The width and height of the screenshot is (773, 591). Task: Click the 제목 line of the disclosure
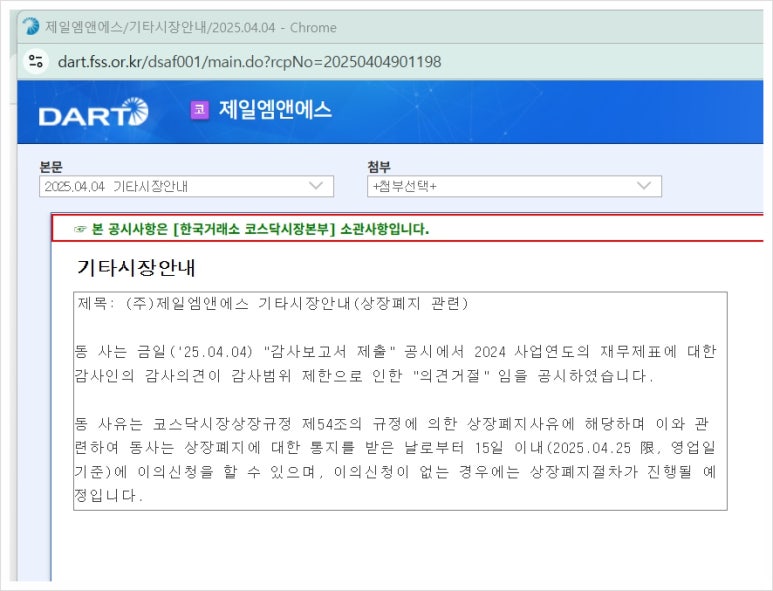pyautogui.click(x=272, y=303)
